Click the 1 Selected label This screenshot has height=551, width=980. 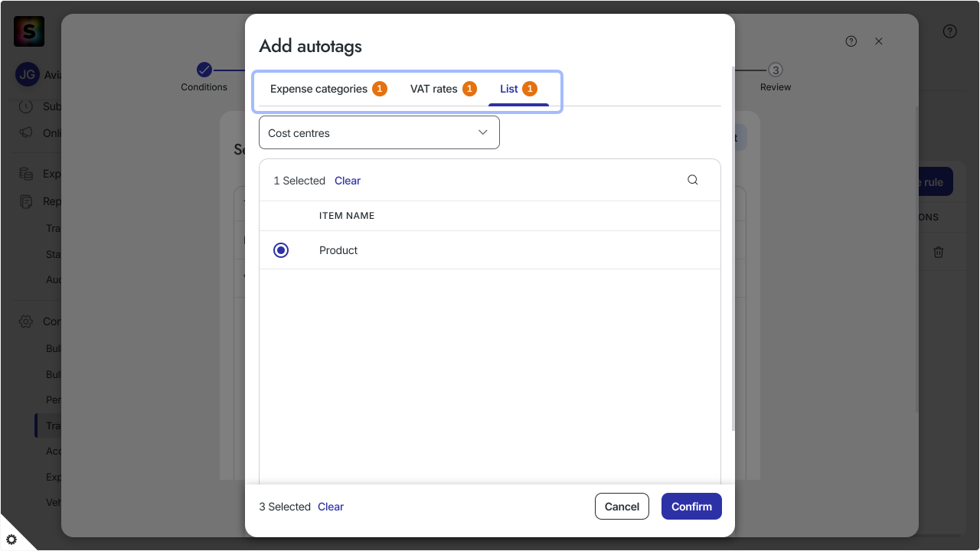click(299, 181)
